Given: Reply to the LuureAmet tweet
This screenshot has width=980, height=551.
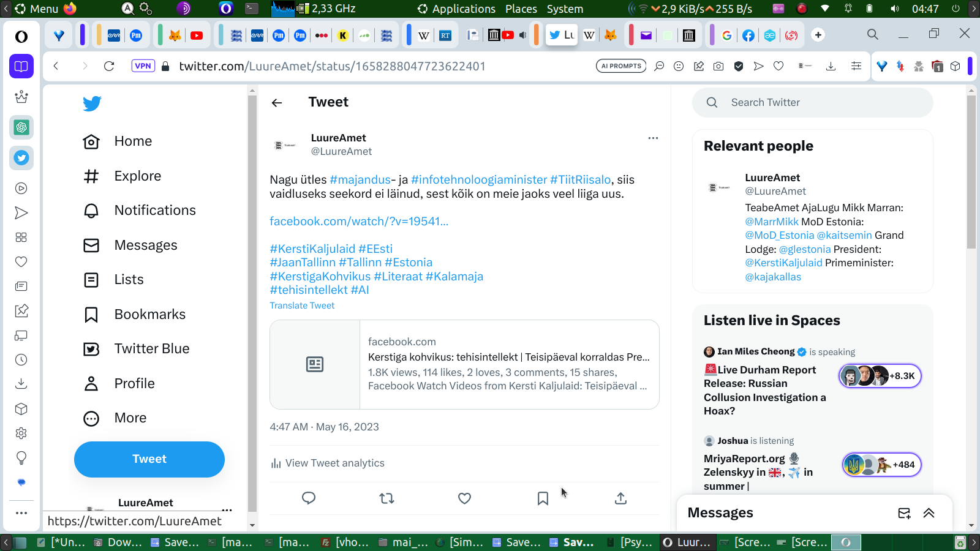Looking at the screenshot, I should point(309,498).
